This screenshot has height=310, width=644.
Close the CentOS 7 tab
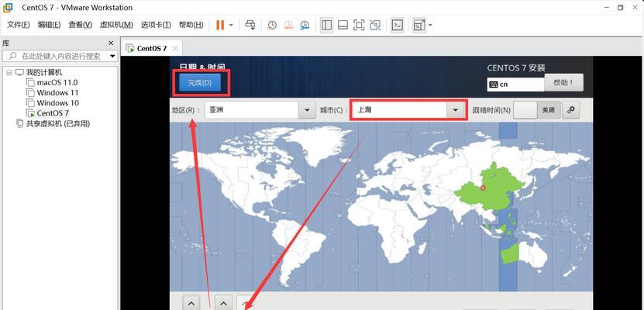(175, 49)
